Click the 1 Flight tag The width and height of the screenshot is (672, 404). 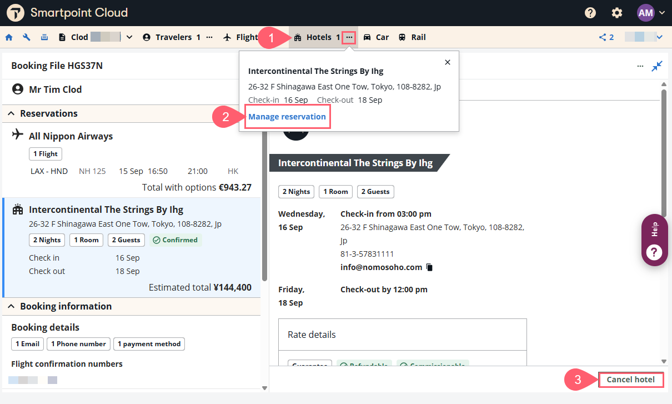tap(45, 154)
